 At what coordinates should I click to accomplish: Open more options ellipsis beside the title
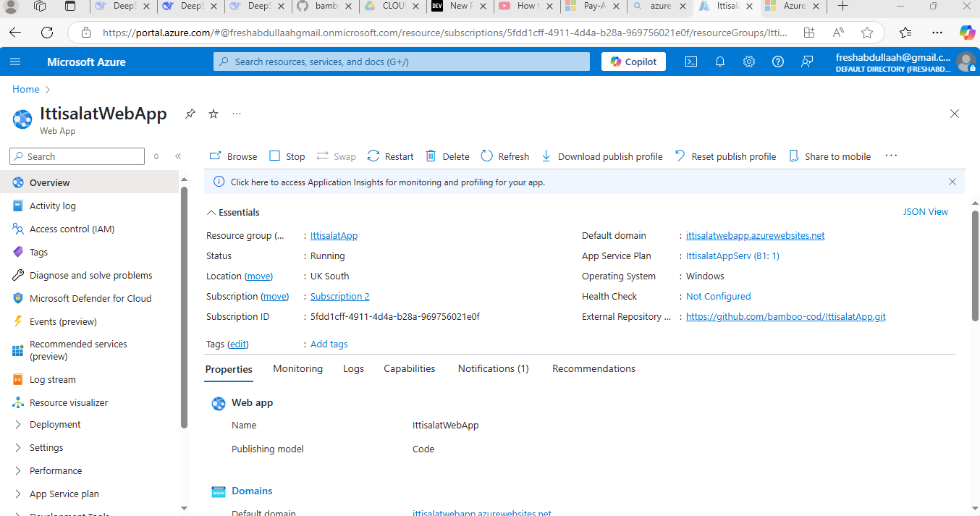click(x=237, y=114)
